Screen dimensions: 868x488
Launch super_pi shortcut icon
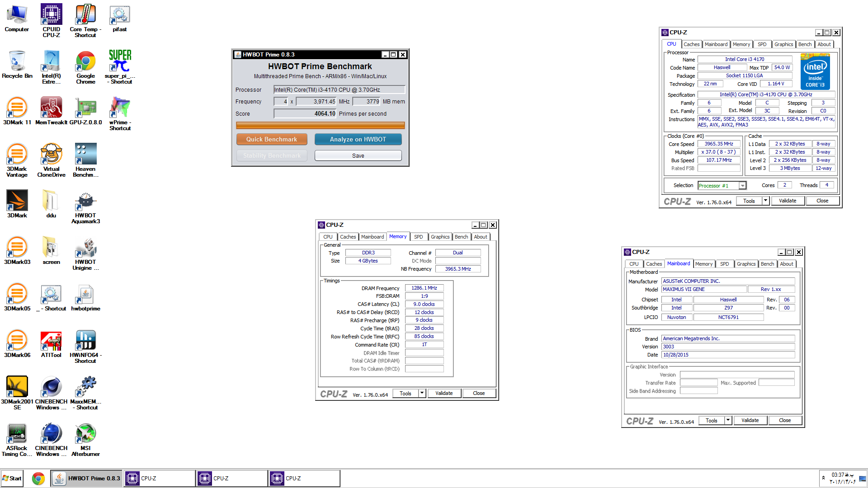pyautogui.click(x=120, y=67)
